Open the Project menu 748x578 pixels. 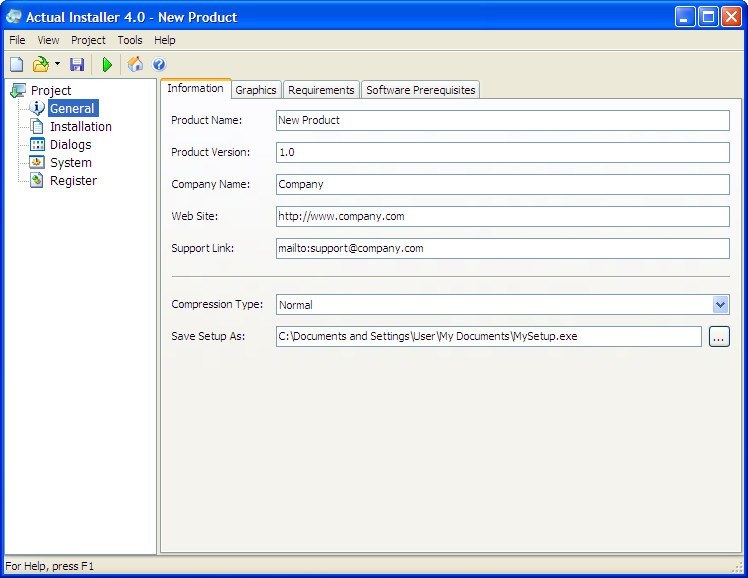coord(88,40)
